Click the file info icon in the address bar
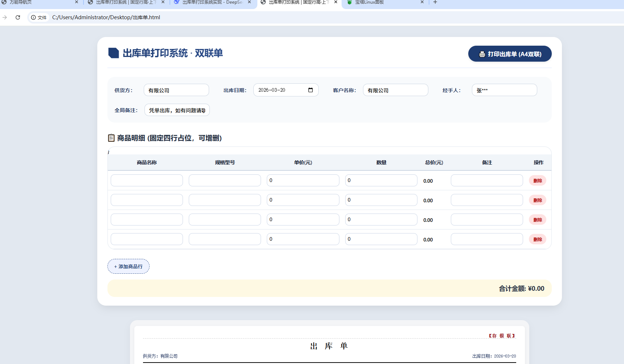624x364 pixels. pos(33,17)
